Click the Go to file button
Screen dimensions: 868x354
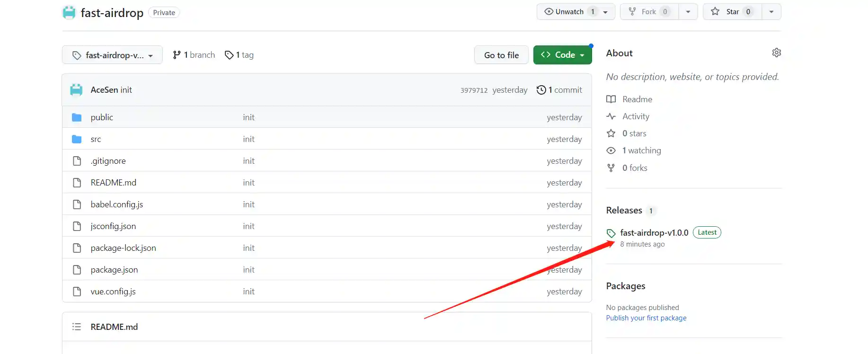click(x=501, y=55)
